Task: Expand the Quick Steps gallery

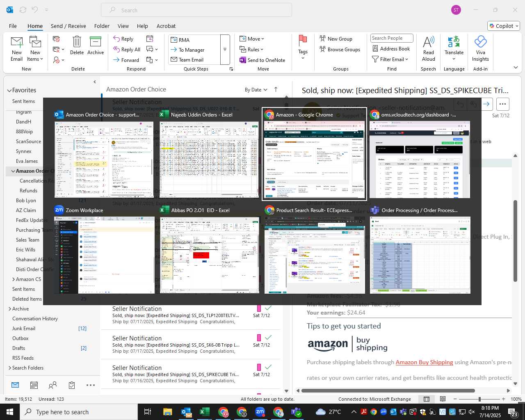Action: 225,50
